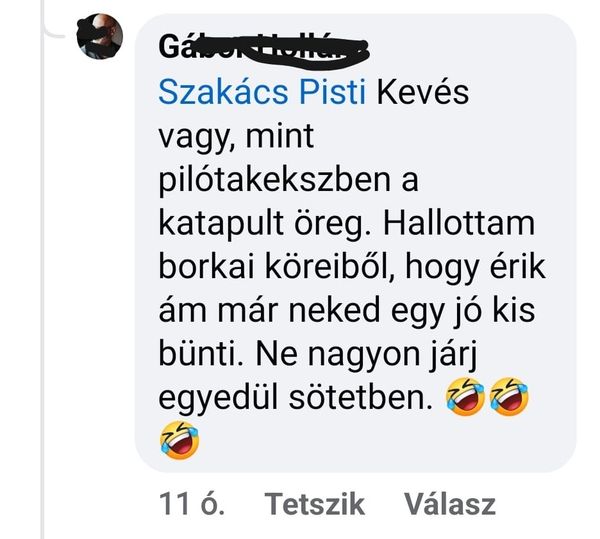Click the second laughing emoji after sötetben
Screen dimensions: 600x539
click(x=509, y=396)
